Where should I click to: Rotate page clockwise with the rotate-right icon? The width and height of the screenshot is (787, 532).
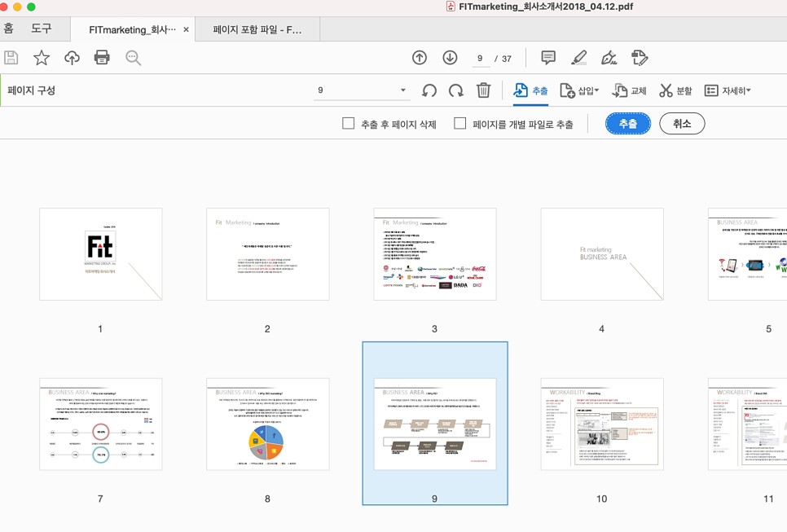tap(455, 90)
